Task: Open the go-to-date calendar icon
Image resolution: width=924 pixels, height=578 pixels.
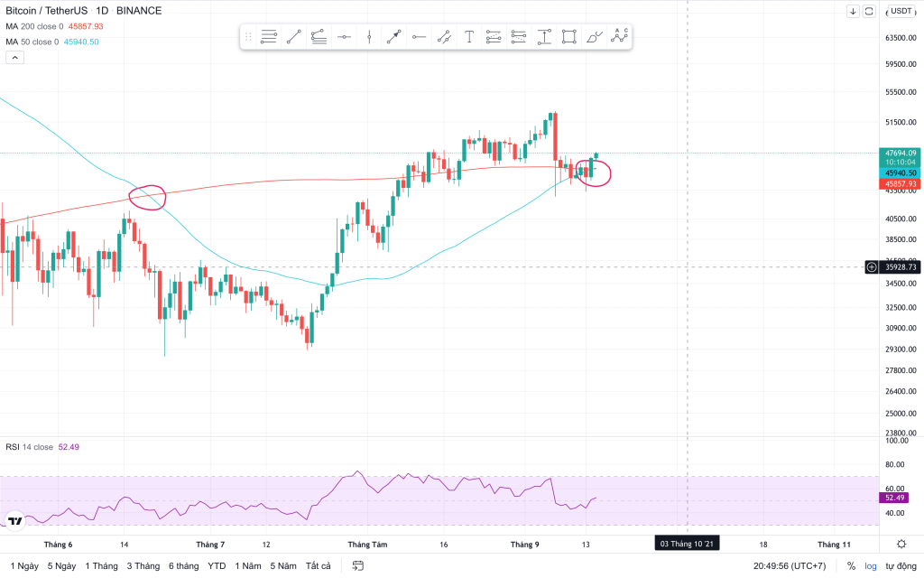Action: point(358,566)
